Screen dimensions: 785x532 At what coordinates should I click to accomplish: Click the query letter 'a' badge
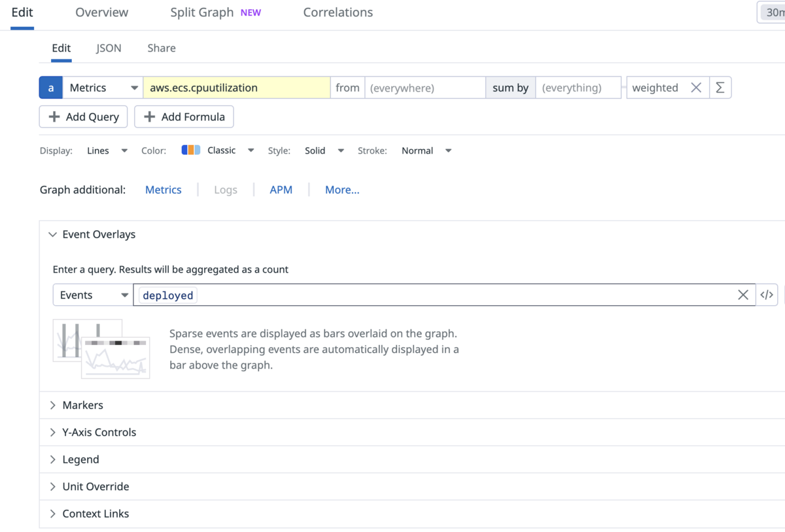51,88
